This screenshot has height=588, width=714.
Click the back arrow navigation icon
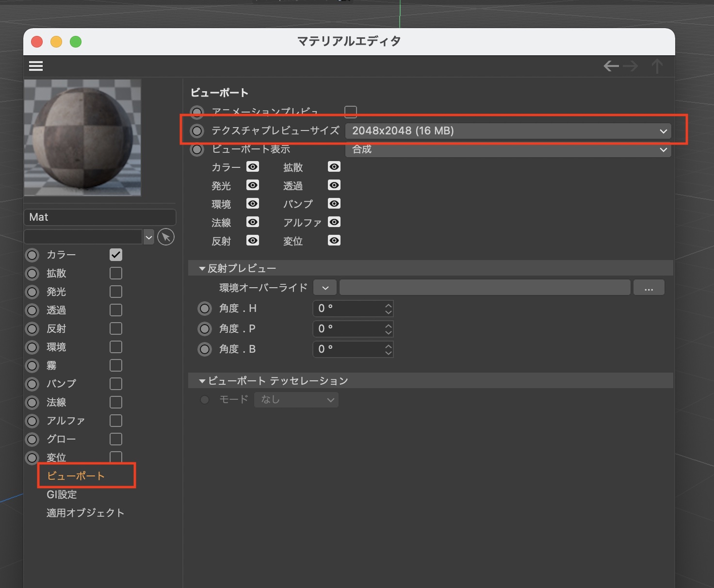pos(611,66)
